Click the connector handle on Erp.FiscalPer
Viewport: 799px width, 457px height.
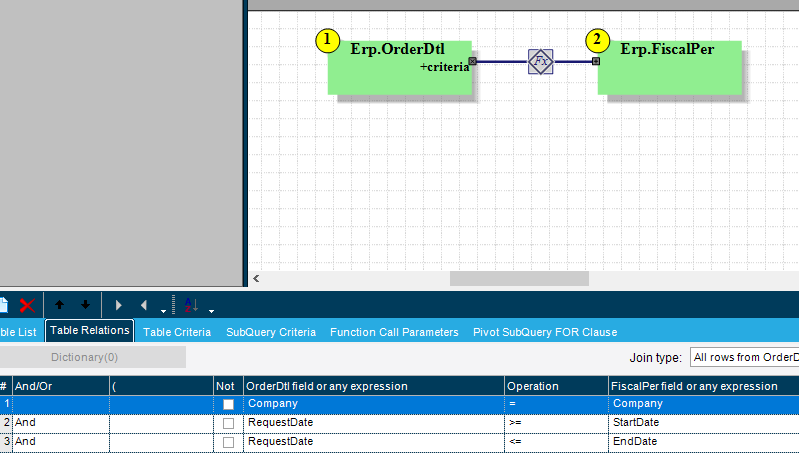click(x=596, y=61)
